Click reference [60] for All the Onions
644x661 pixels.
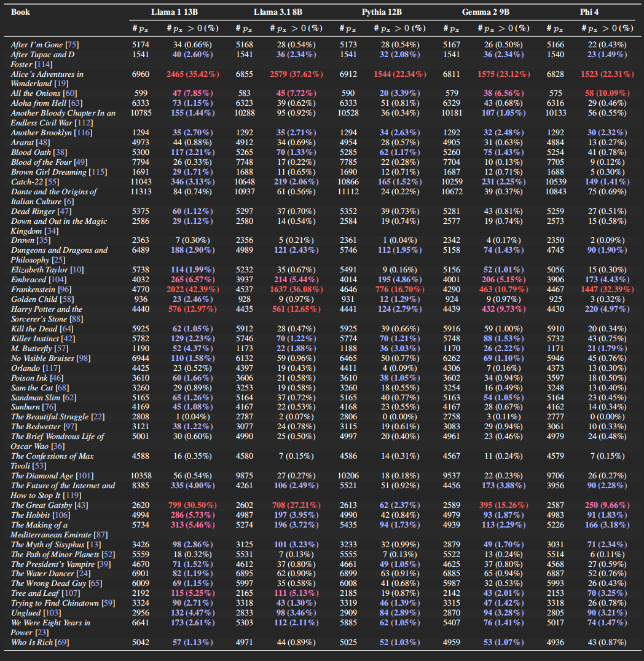pyautogui.click(x=70, y=93)
